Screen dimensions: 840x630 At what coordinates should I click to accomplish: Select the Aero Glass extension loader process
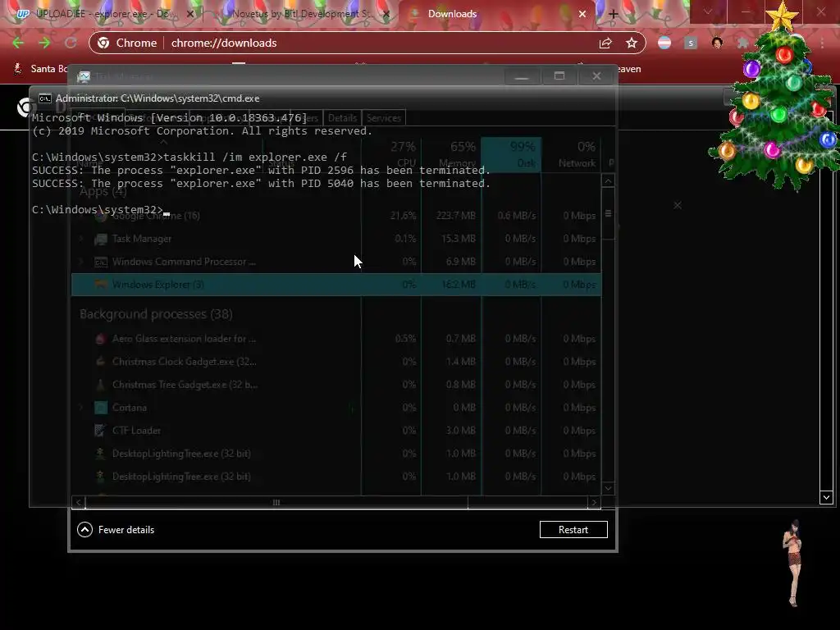pos(184,339)
